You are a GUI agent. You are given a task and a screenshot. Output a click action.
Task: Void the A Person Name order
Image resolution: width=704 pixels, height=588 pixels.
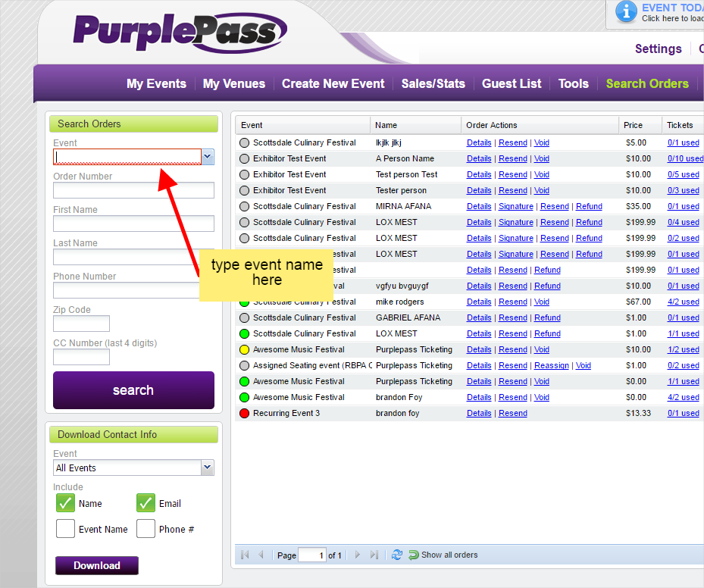point(542,159)
